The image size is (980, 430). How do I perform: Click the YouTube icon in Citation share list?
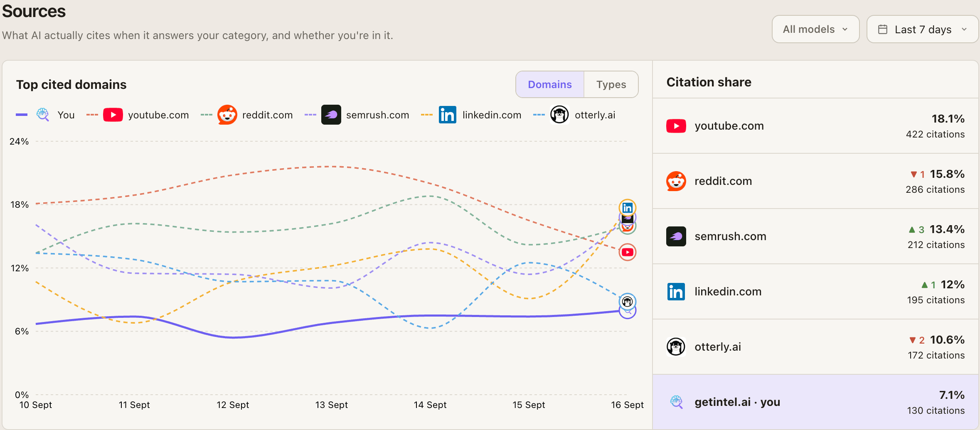(676, 126)
